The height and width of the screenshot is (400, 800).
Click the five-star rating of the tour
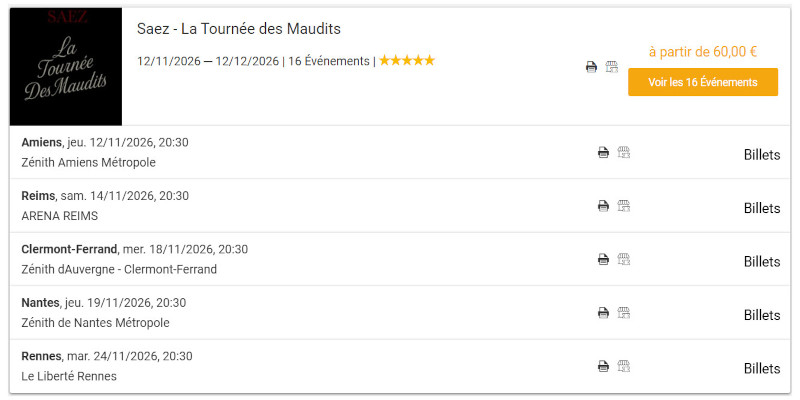click(x=407, y=61)
